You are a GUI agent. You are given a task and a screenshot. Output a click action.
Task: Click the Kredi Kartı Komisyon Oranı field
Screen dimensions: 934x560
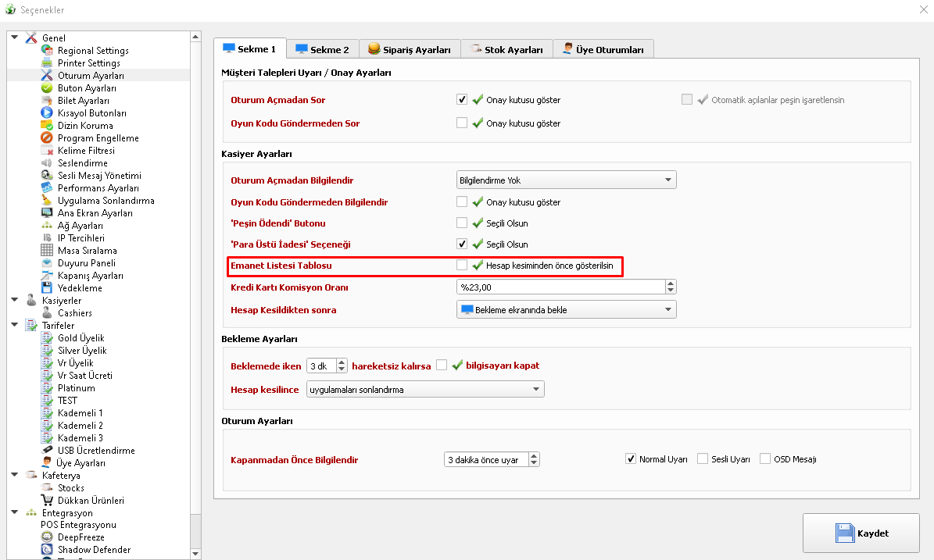(x=560, y=287)
